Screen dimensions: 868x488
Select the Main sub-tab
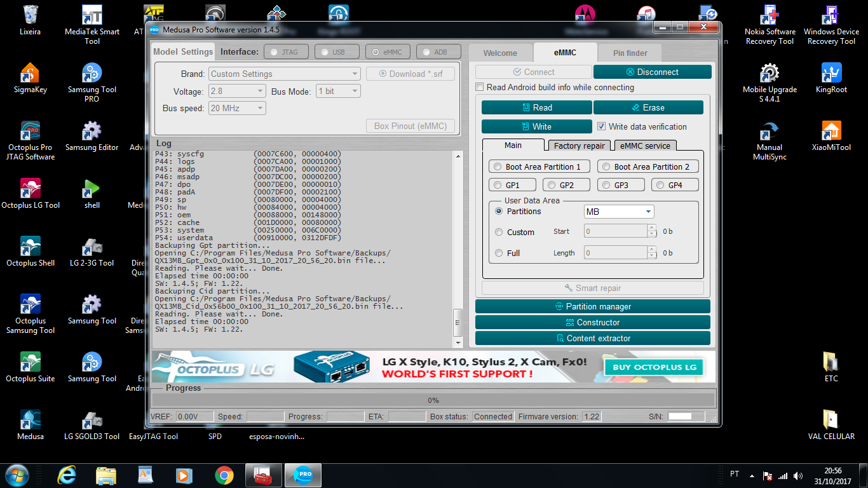coord(513,146)
